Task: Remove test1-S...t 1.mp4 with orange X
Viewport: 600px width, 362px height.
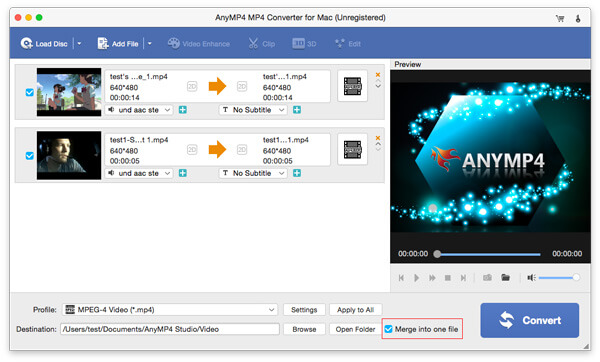Action: [378, 138]
